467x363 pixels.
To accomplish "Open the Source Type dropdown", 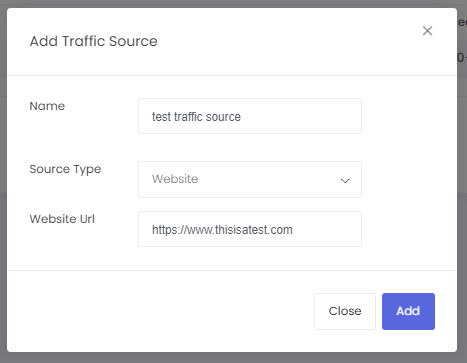I will (250, 179).
